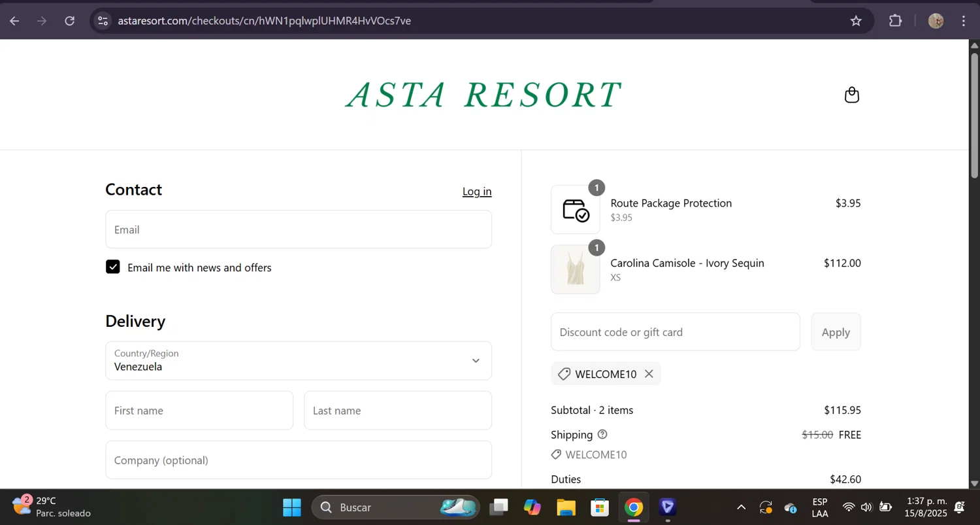View site information icon in address bar
The width and height of the screenshot is (980, 525).
click(103, 21)
